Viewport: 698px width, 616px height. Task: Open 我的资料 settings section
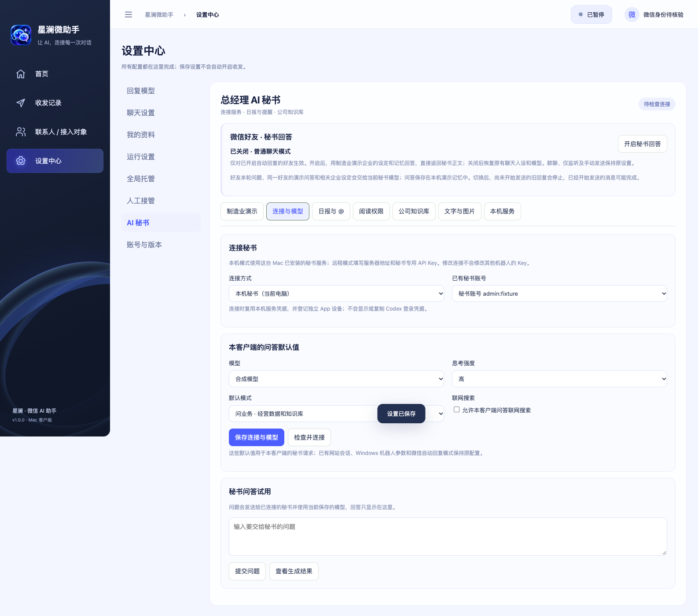pos(161,135)
